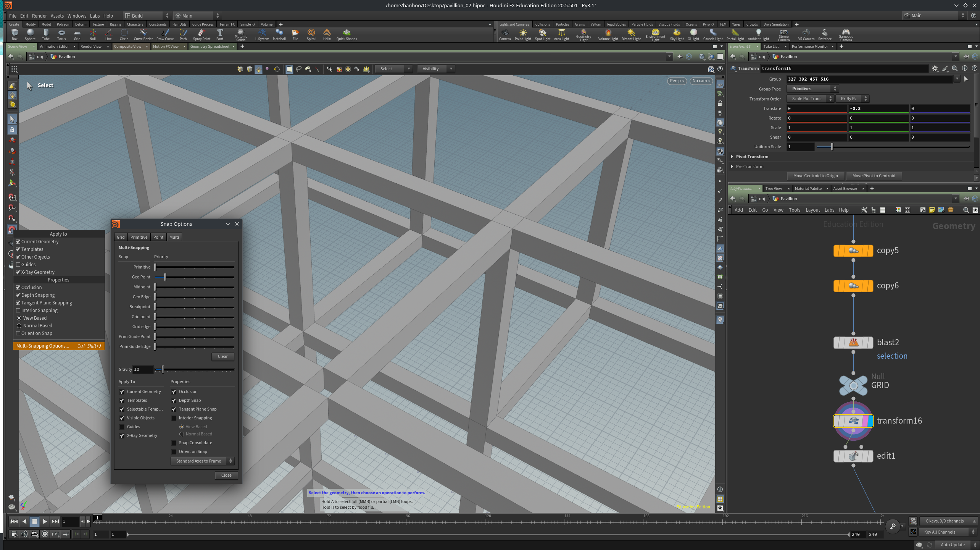Open the Persp viewport dropdown
The height and width of the screenshot is (550, 980).
[x=677, y=81]
